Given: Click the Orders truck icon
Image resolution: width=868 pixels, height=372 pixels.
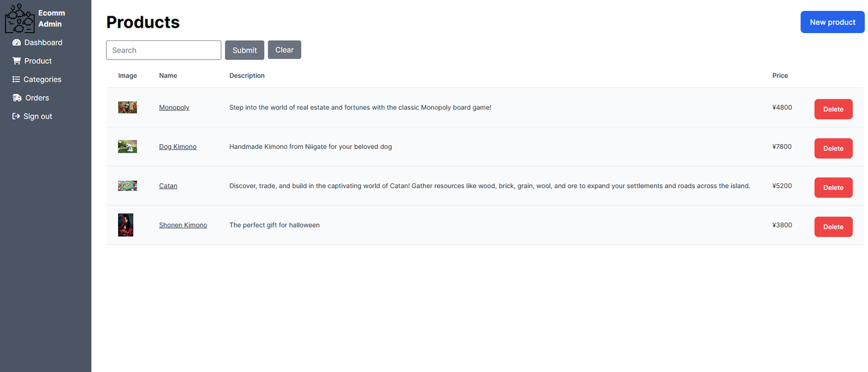Looking at the screenshot, I should pyautogui.click(x=17, y=98).
